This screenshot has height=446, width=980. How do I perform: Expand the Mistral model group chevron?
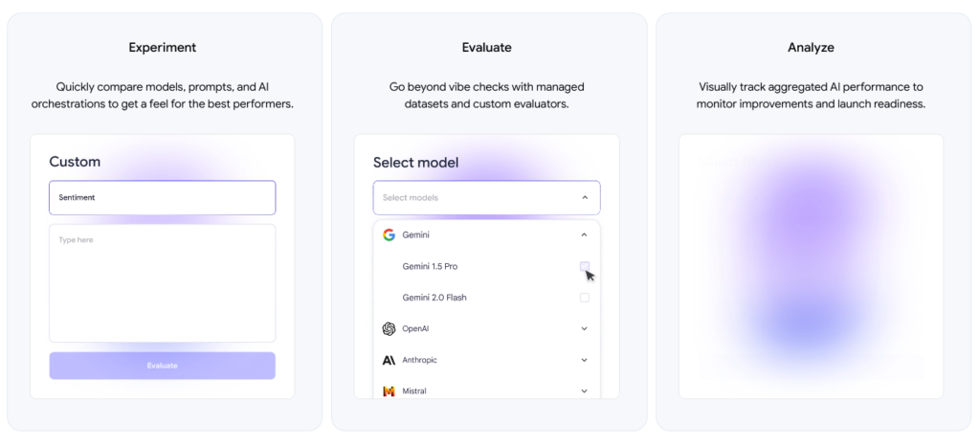pyautogui.click(x=585, y=391)
